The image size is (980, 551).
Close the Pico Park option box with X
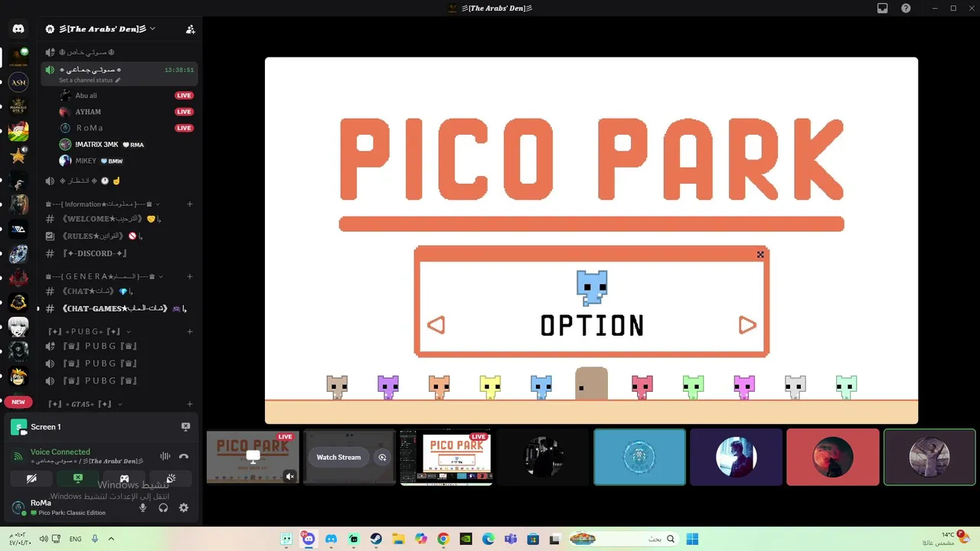coord(760,255)
